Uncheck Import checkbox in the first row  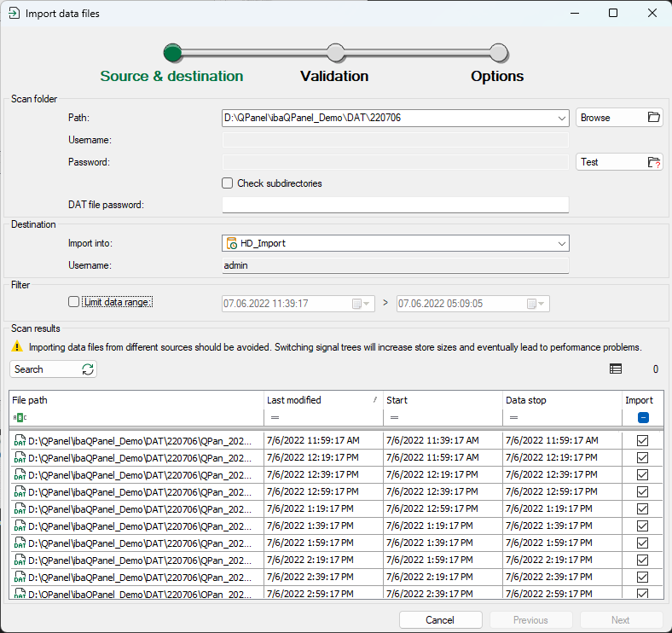pyautogui.click(x=643, y=440)
